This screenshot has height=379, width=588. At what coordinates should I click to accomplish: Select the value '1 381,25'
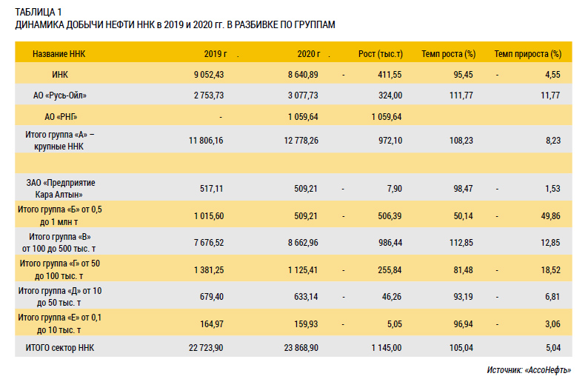click(x=209, y=270)
